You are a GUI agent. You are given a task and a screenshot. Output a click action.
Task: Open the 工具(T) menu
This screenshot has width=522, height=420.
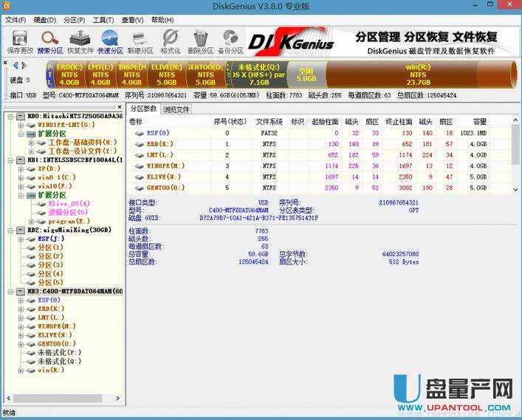(103, 20)
